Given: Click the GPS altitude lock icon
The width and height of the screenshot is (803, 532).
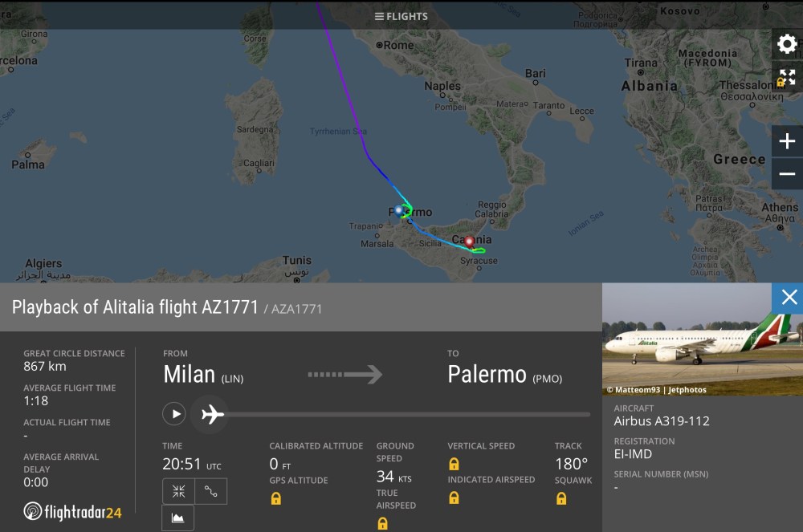Looking at the screenshot, I should tap(275, 498).
